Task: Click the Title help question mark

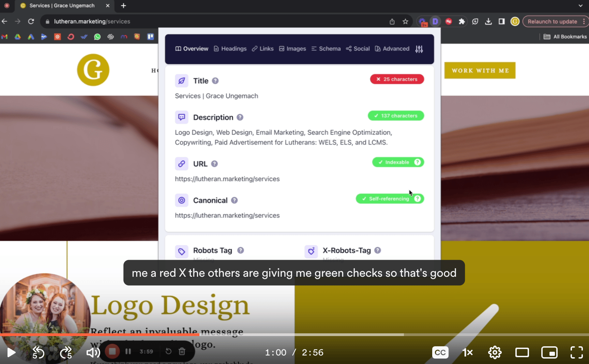Action: (x=215, y=81)
